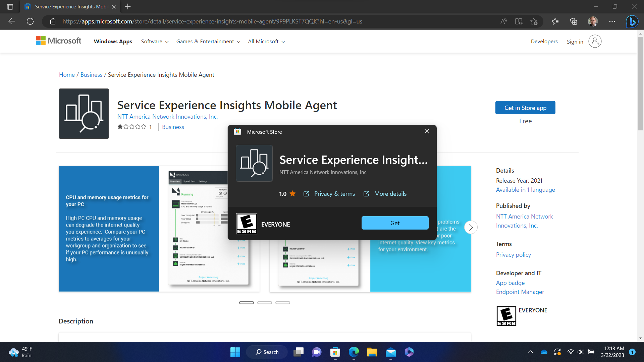Click the account sign-in avatar icon
644x362 pixels.
pyautogui.click(x=595, y=41)
